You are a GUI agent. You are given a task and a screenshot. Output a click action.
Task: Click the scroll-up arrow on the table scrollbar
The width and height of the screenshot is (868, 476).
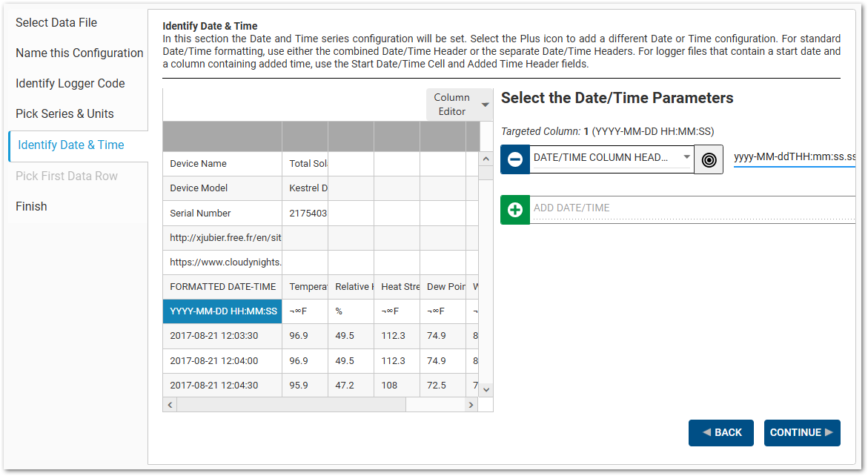coord(486,157)
